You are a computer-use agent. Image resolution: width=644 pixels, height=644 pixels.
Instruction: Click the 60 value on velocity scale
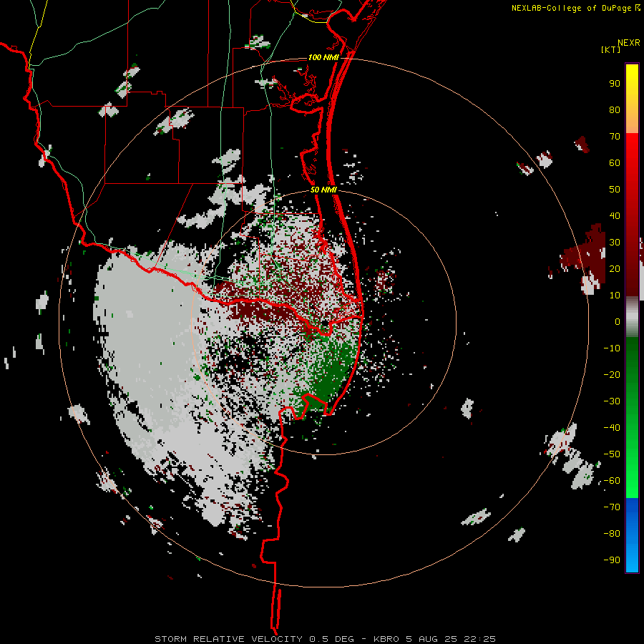(x=615, y=163)
